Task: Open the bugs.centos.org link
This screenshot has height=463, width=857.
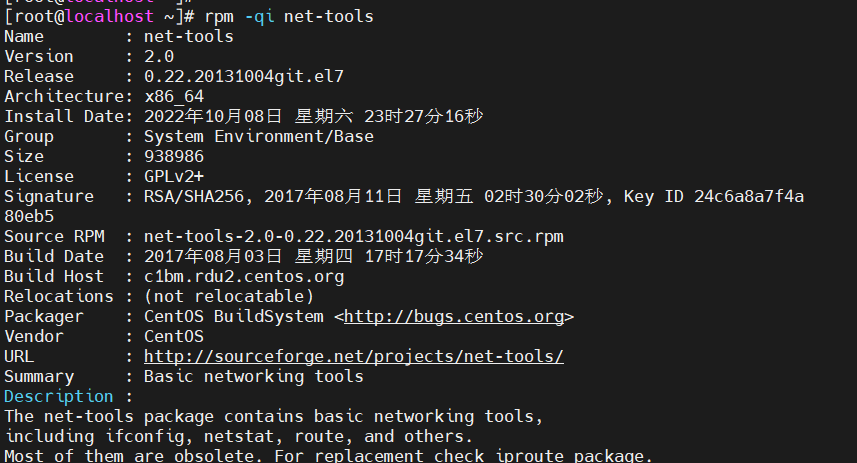Action: pos(454,316)
